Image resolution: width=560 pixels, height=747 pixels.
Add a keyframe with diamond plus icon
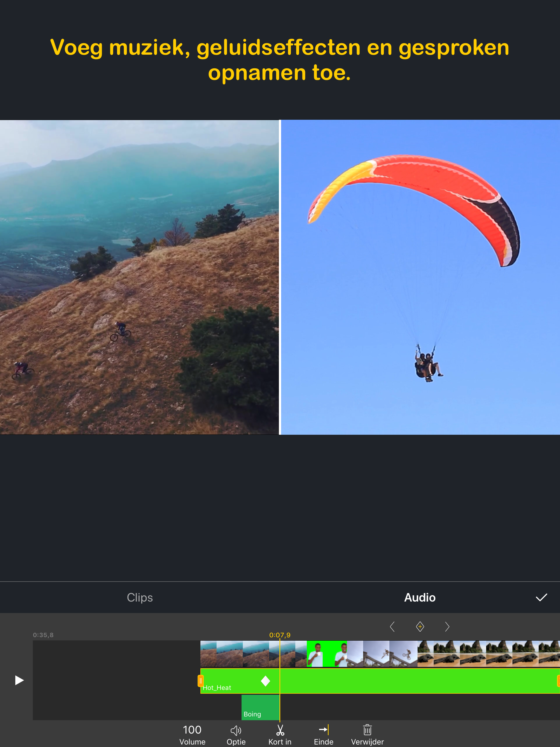point(420,627)
